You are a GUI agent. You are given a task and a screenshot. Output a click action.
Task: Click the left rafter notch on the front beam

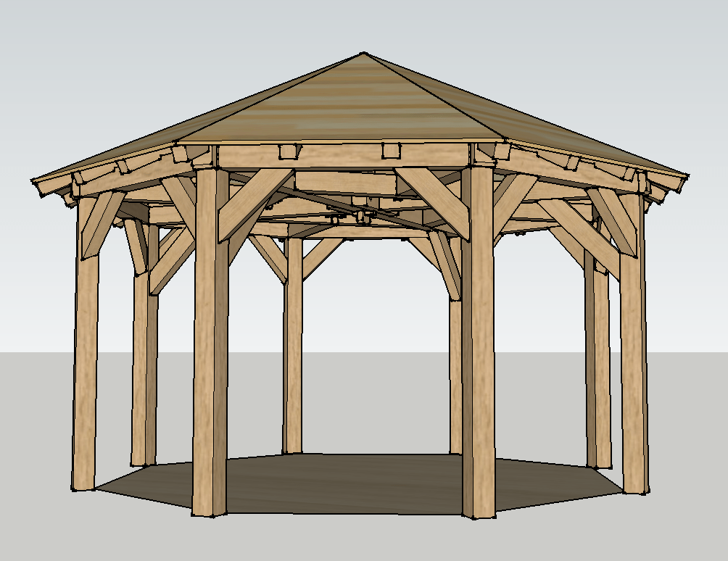(x=289, y=151)
